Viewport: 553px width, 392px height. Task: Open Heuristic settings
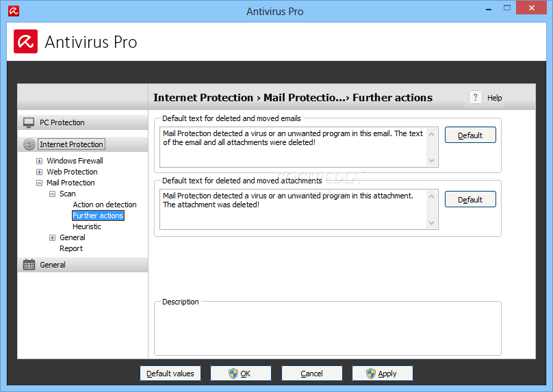pyautogui.click(x=87, y=226)
